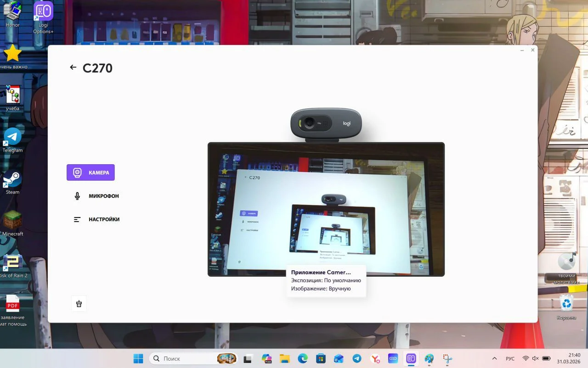This screenshot has height=368, width=588.
Task: Click the C270 device title
Action: click(x=97, y=68)
